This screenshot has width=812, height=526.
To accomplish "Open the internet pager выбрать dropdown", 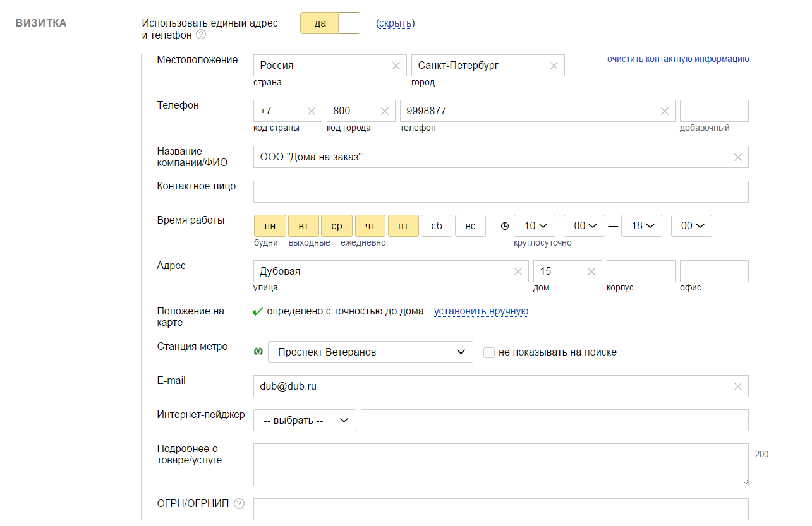I will click(x=305, y=421).
